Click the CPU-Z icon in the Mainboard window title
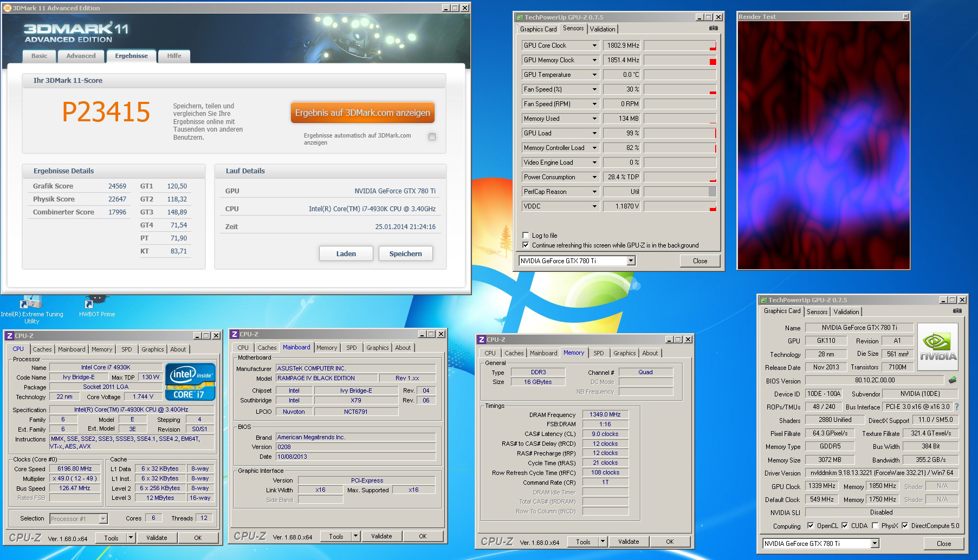The image size is (978, 560). click(235, 334)
